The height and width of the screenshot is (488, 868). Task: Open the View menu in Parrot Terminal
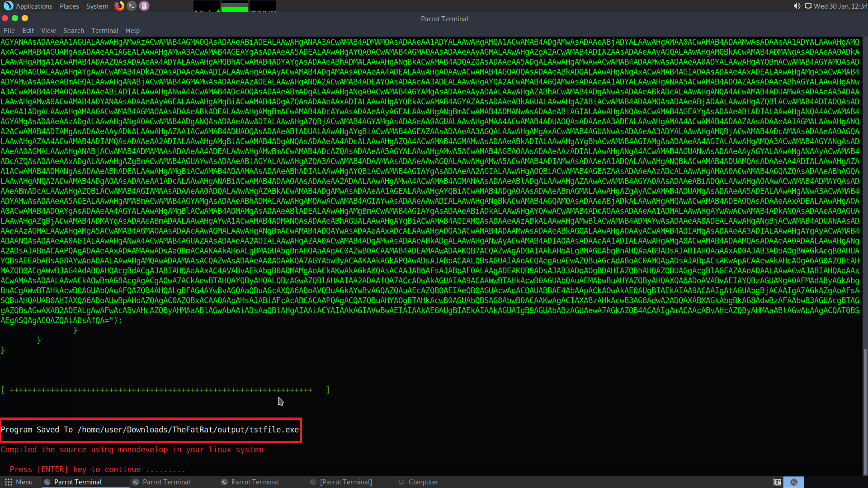(48, 30)
